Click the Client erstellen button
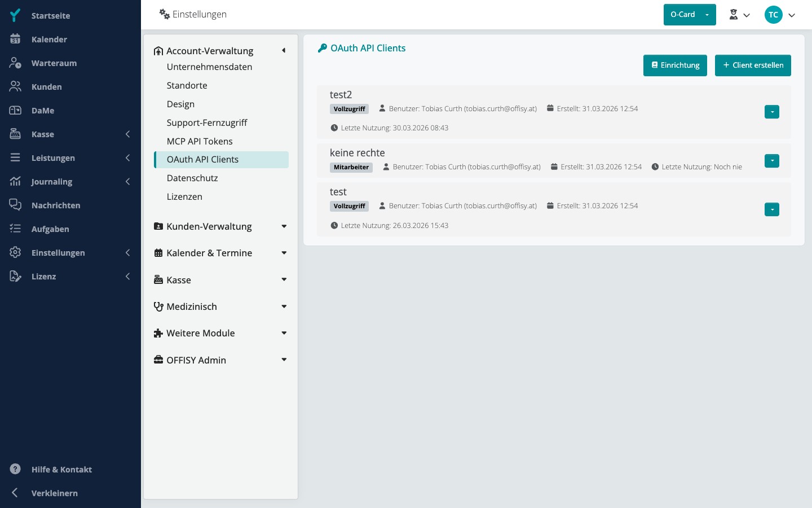This screenshot has height=508, width=812. click(x=753, y=65)
